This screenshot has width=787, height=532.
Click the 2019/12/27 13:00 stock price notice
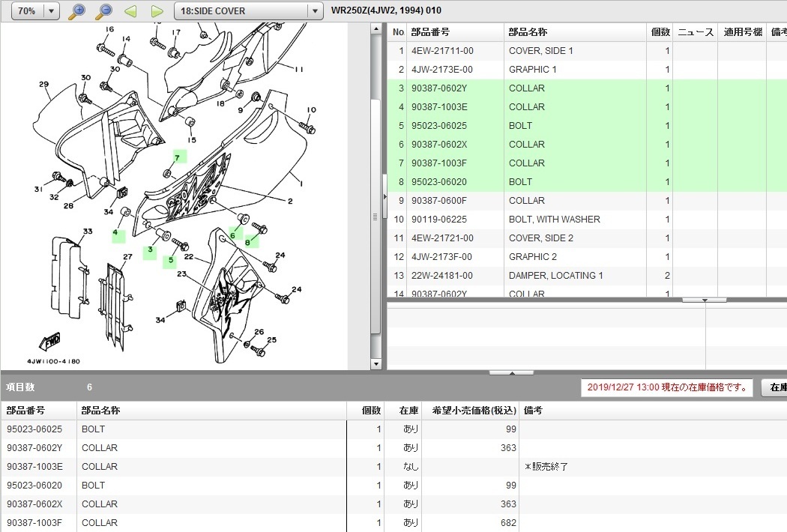pos(666,387)
